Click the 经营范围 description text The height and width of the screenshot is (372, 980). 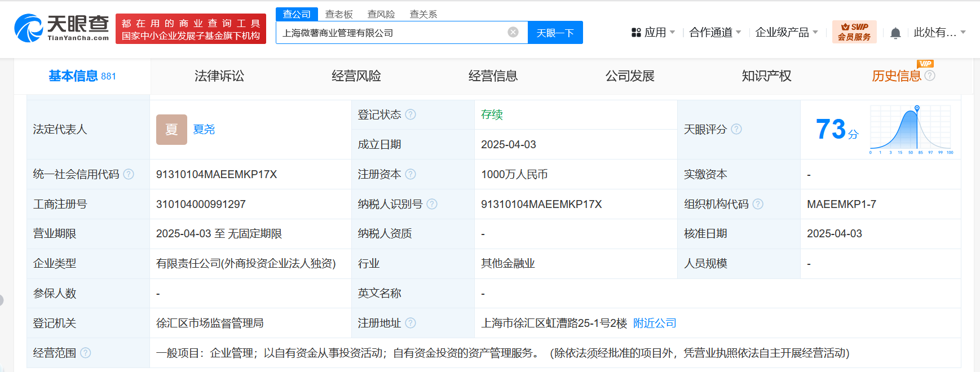point(503,353)
